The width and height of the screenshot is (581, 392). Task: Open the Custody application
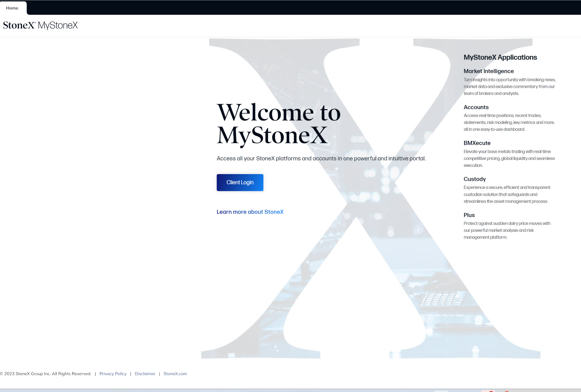474,179
